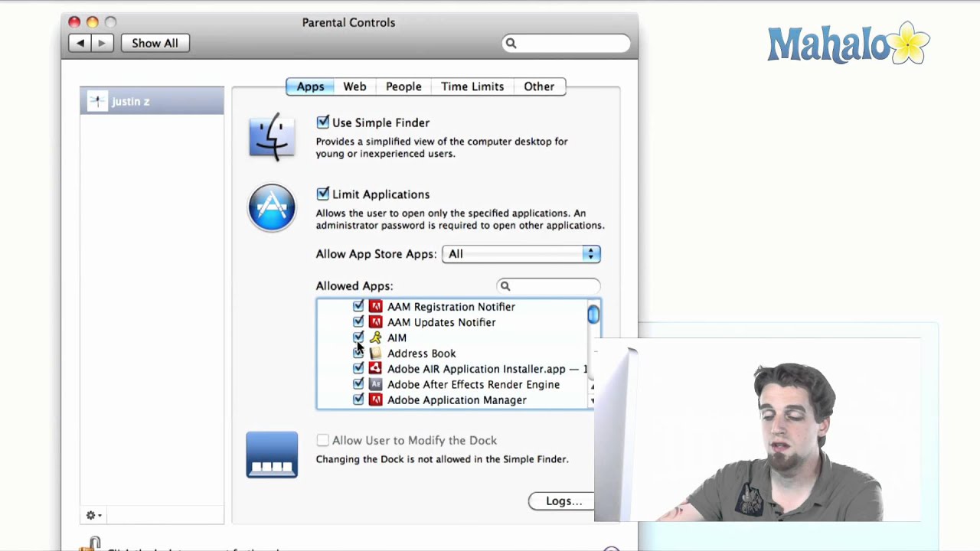980x551 pixels.
Task: Switch to the Other tab
Action: pyautogui.click(x=539, y=86)
